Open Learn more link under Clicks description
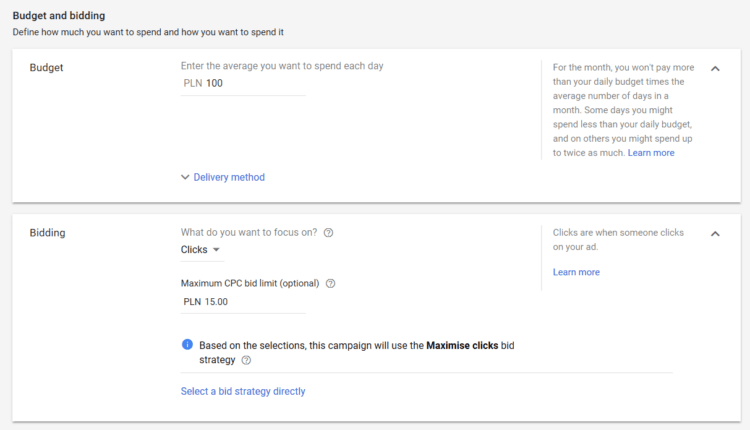The width and height of the screenshot is (750, 430). 576,272
